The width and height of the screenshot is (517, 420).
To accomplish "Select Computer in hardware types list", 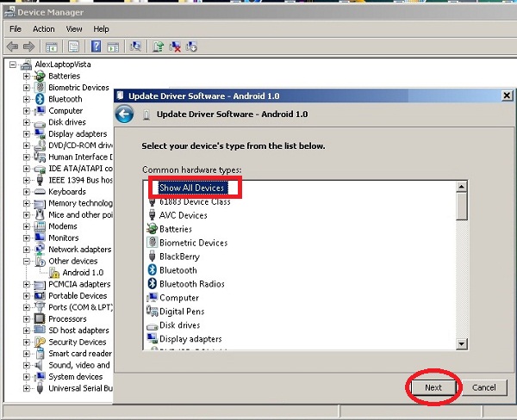I will pyautogui.click(x=179, y=298).
